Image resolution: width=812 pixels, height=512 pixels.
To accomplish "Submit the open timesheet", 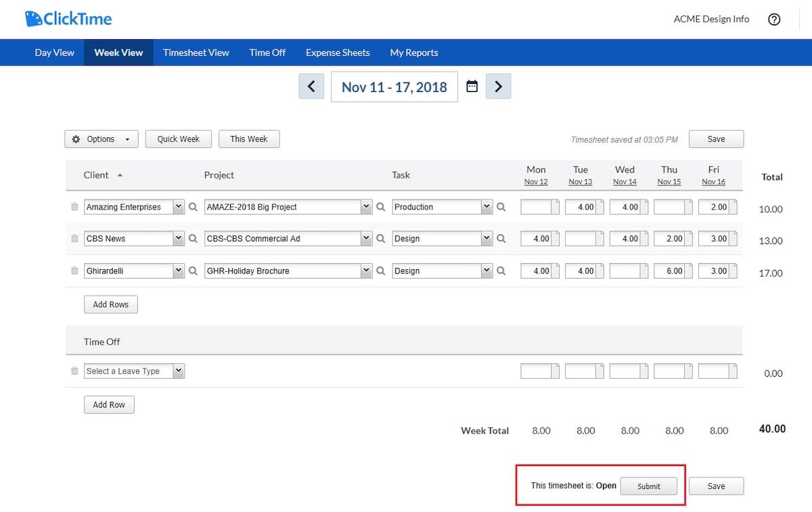I will click(x=648, y=486).
